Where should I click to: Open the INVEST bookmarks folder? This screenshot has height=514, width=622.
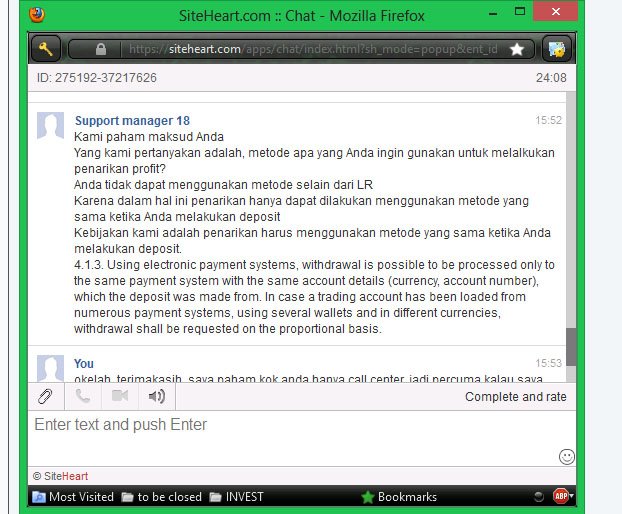(x=236, y=497)
